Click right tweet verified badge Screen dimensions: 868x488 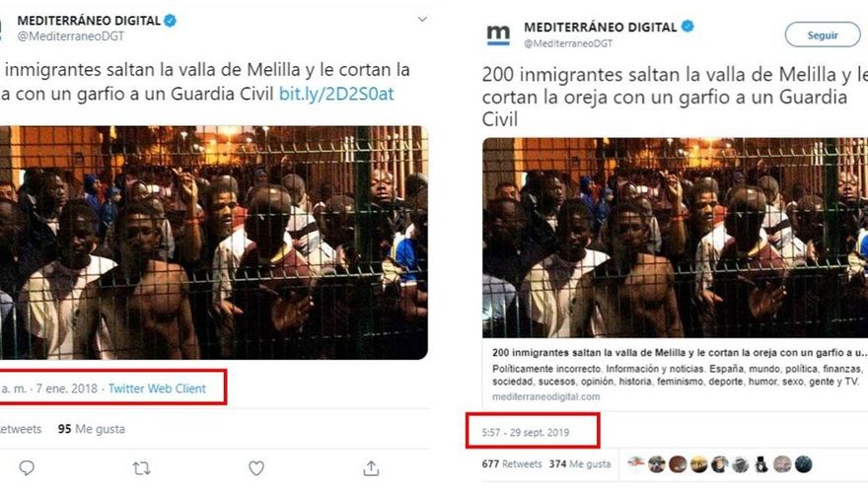pos(687,26)
